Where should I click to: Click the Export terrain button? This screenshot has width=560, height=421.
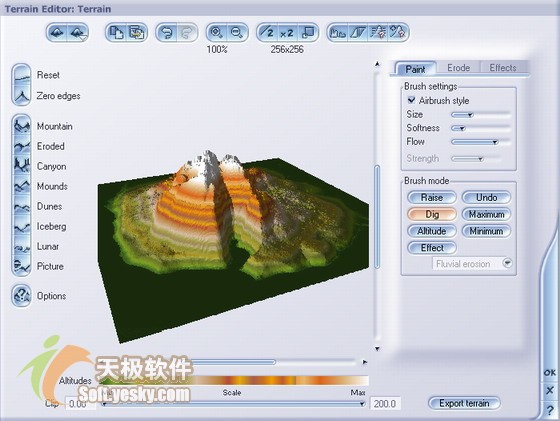coord(464,403)
